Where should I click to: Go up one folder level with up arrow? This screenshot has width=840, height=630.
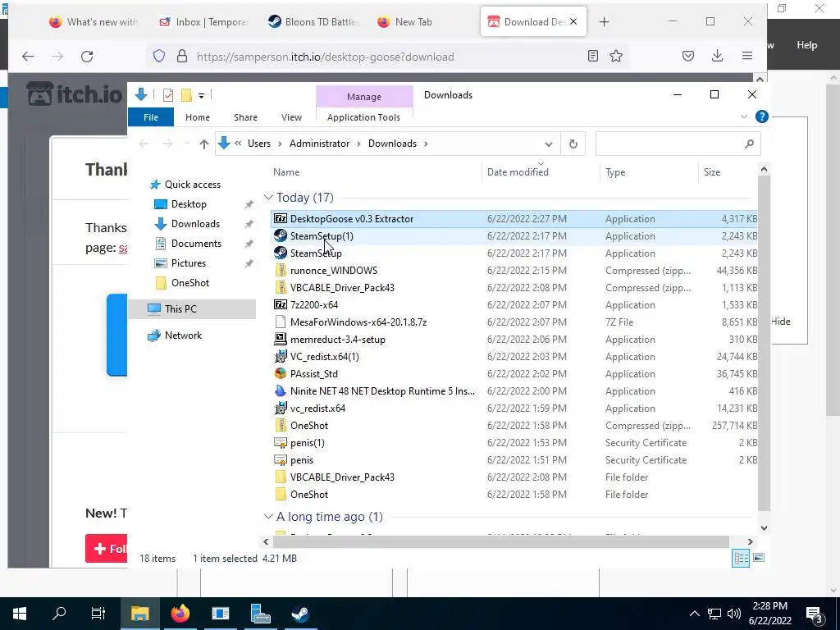[203, 144]
